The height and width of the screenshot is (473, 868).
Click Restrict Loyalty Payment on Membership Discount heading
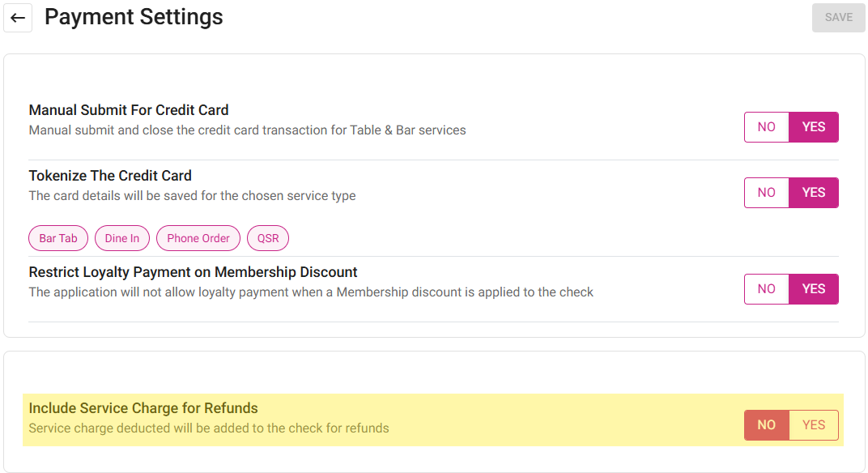pyautogui.click(x=193, y=272)
